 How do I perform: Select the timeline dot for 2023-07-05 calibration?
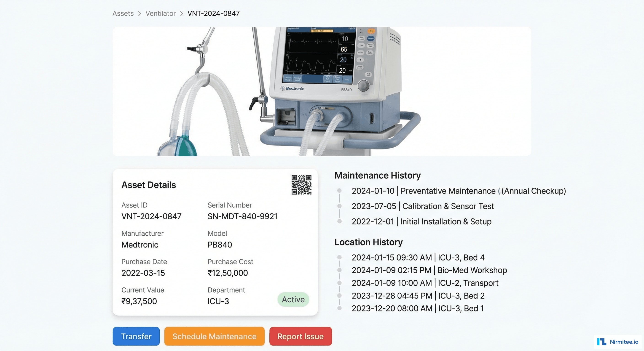[339, 206]
